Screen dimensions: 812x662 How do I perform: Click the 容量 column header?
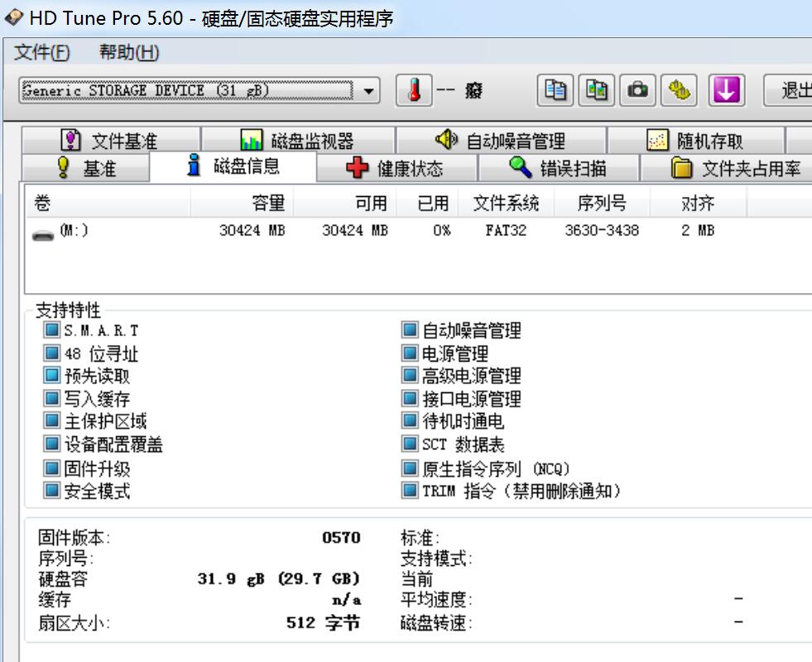[x=267, y=203]
